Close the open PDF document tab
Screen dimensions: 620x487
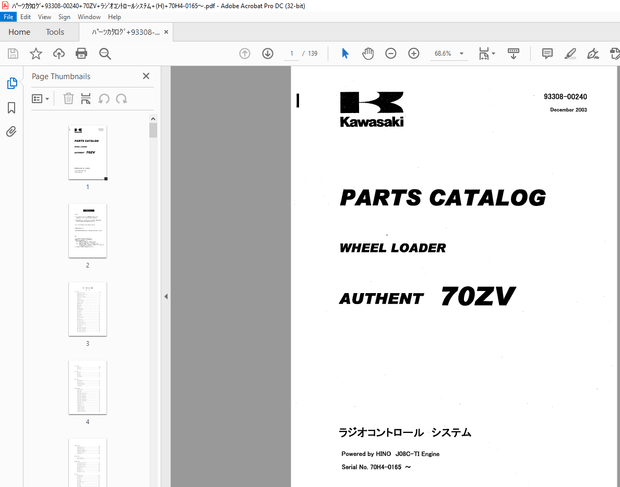(x=166, y=32)
